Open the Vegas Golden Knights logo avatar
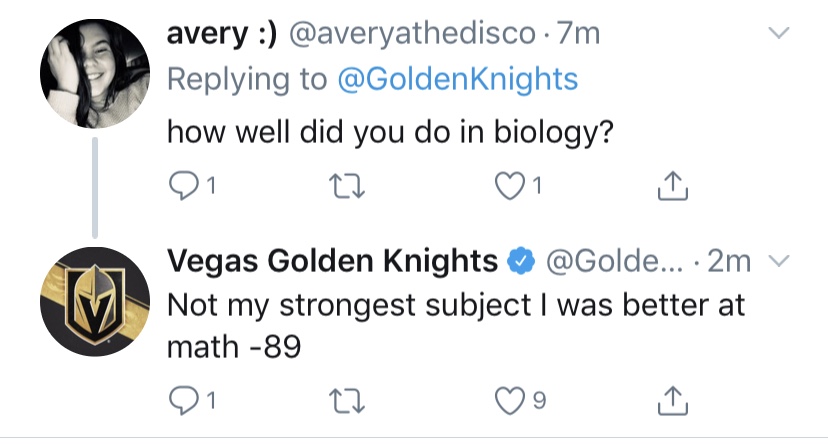828x445 pixels. [95, 301]
